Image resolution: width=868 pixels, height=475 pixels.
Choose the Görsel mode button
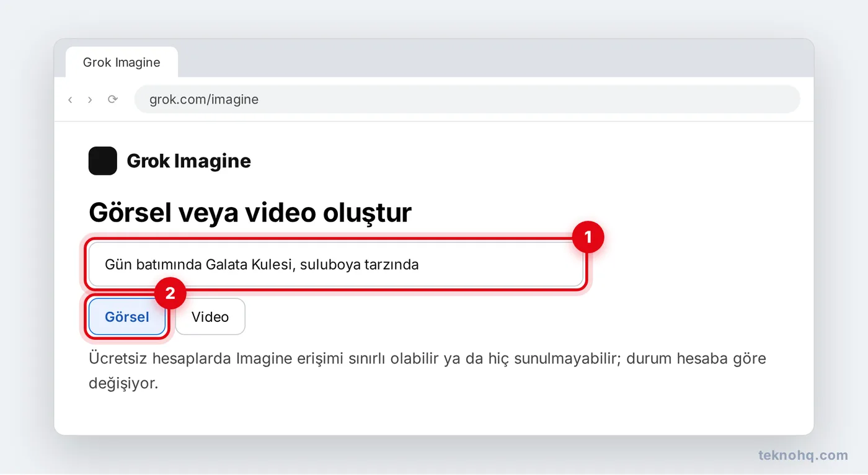(127, 317)
